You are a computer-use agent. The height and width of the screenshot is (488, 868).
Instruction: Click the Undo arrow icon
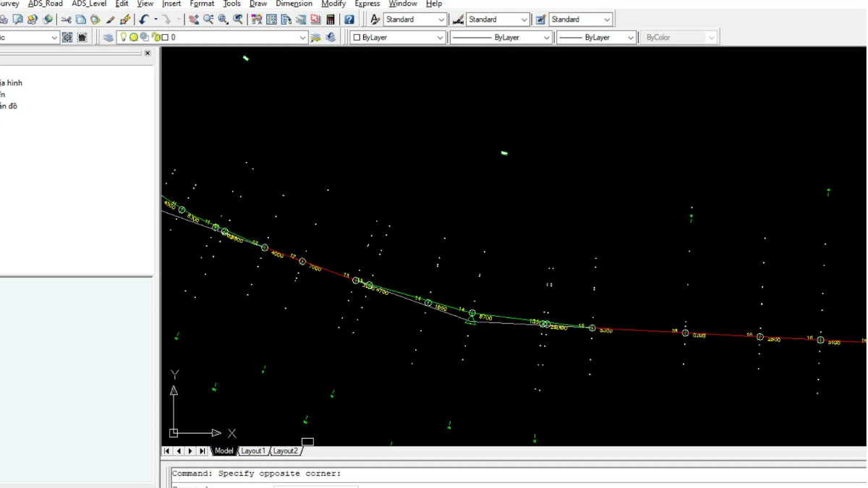144,20
